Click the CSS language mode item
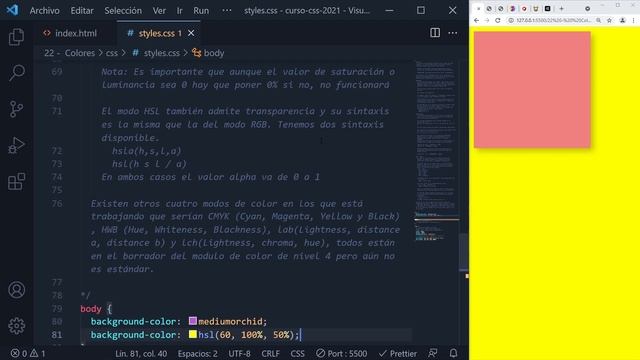The image size is (640, 360). (x=297, y=353)
